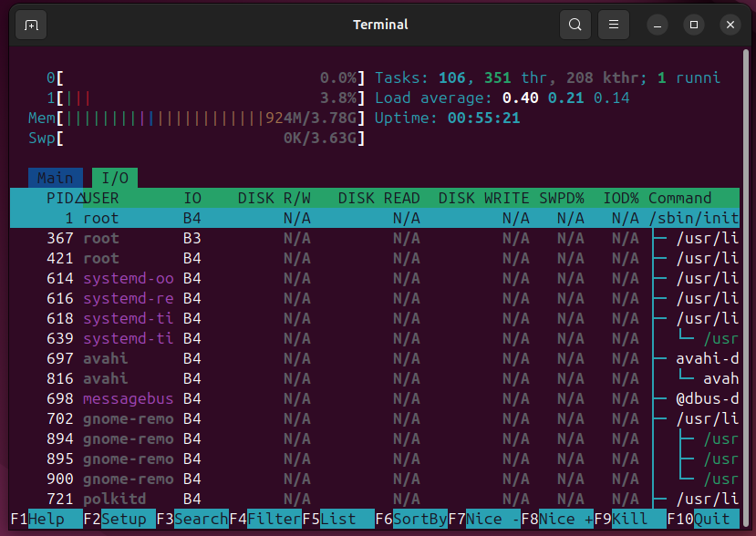Screen dimensions: 756x536
Task: Sort by IOD% column header
Action: tap(621, 198)
